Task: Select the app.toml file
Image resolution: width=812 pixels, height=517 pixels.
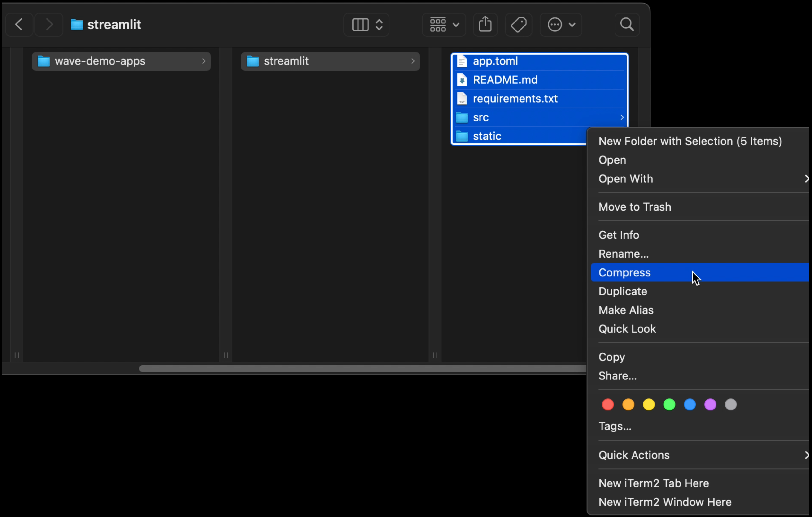Action: pyautogui.click(x=540, y=61)
